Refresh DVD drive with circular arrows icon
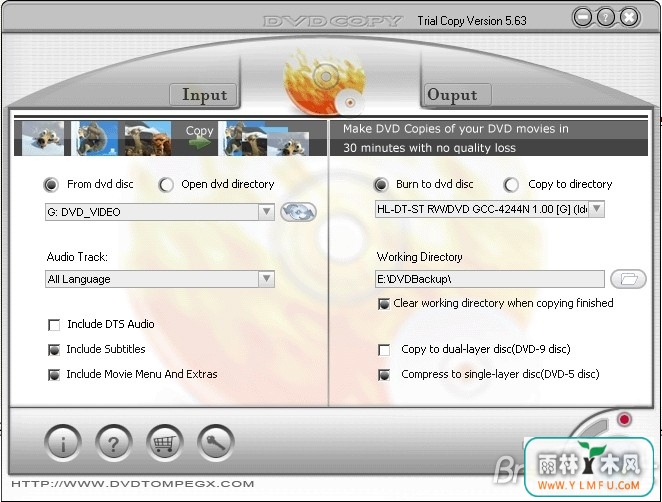 (298, 212)
